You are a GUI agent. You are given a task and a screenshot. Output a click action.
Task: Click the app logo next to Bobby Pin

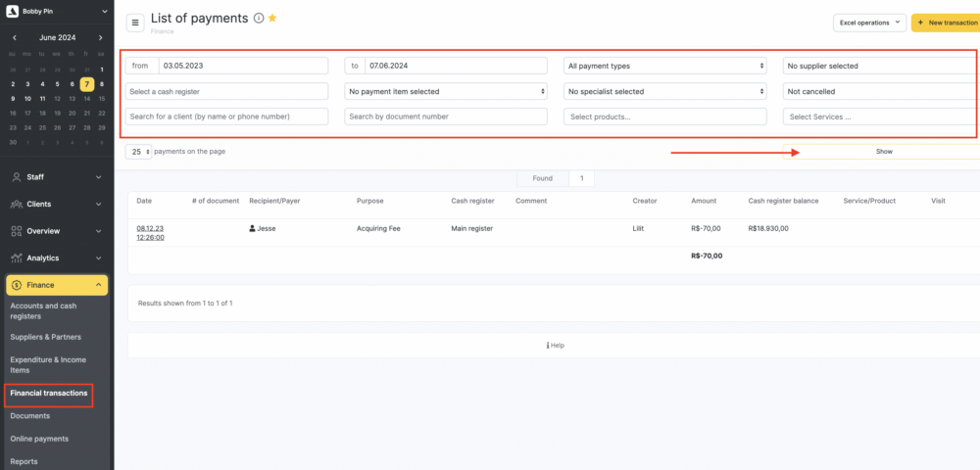click(x=13, y=11)
